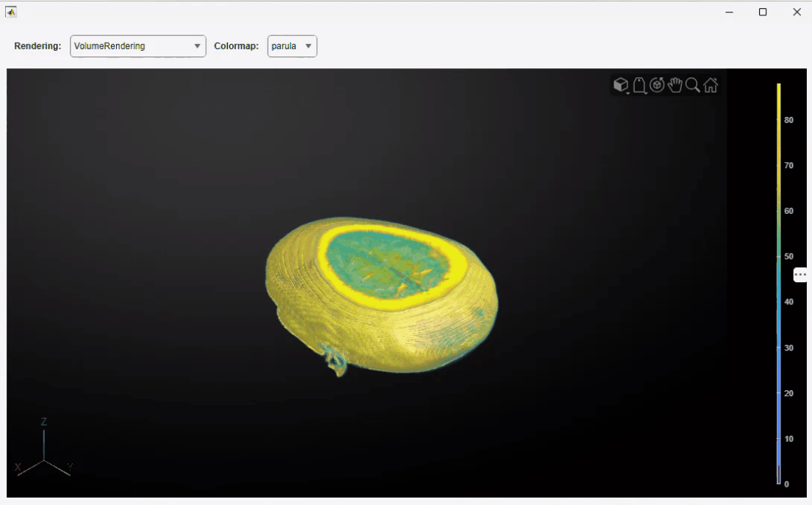Click the Rendering: label

tap(38, 46)
